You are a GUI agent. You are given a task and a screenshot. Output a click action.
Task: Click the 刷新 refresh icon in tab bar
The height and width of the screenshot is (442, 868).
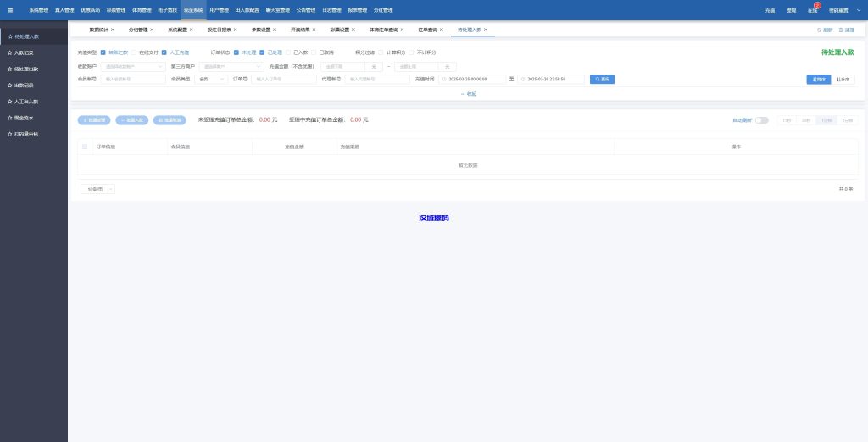coord(819,30)
